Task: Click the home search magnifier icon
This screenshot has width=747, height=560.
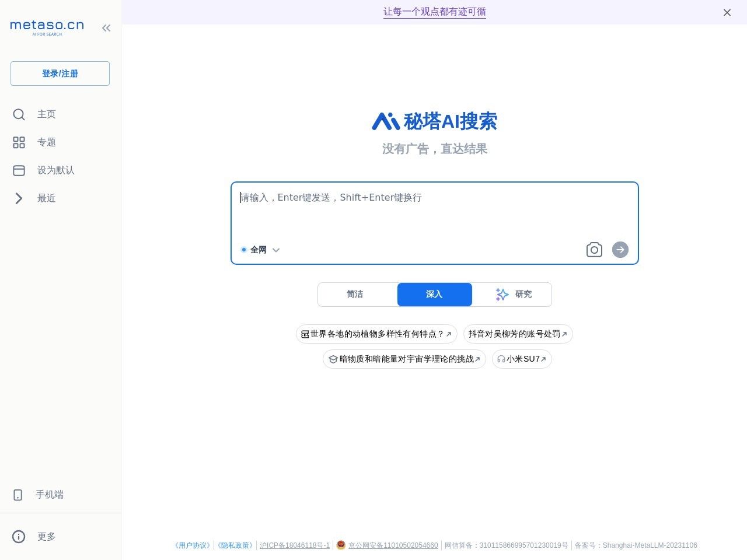Action: pos(19,114)
